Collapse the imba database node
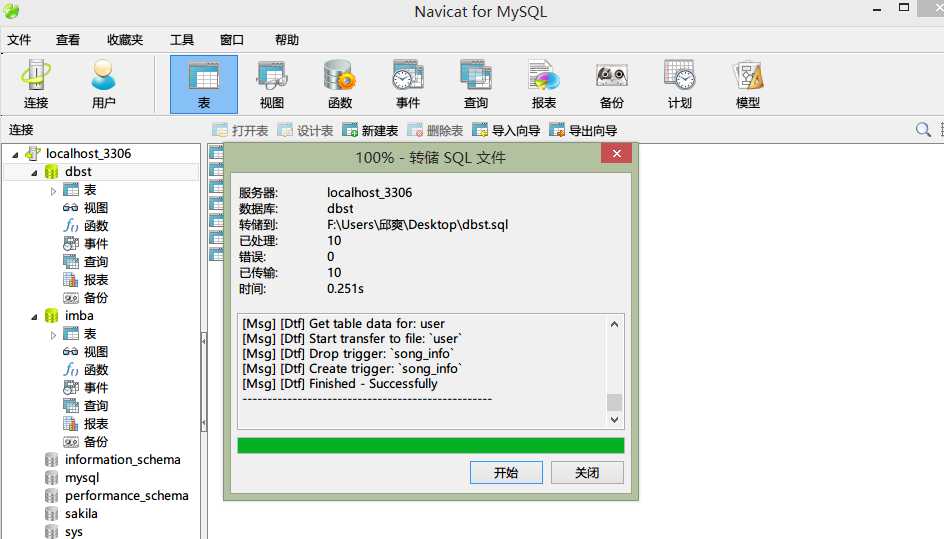The height and width of the screenshot is (539, 944). tap(34, 317)
